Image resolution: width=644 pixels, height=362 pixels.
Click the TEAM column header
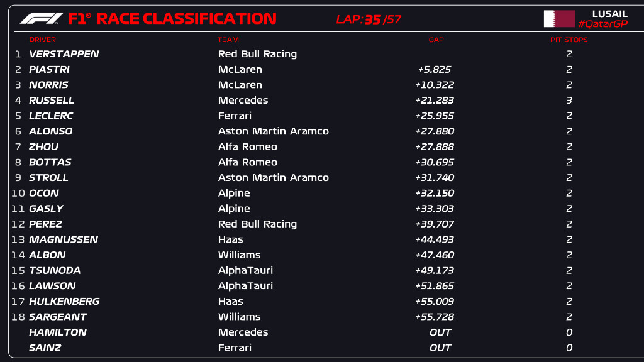[x=228, y=40]
